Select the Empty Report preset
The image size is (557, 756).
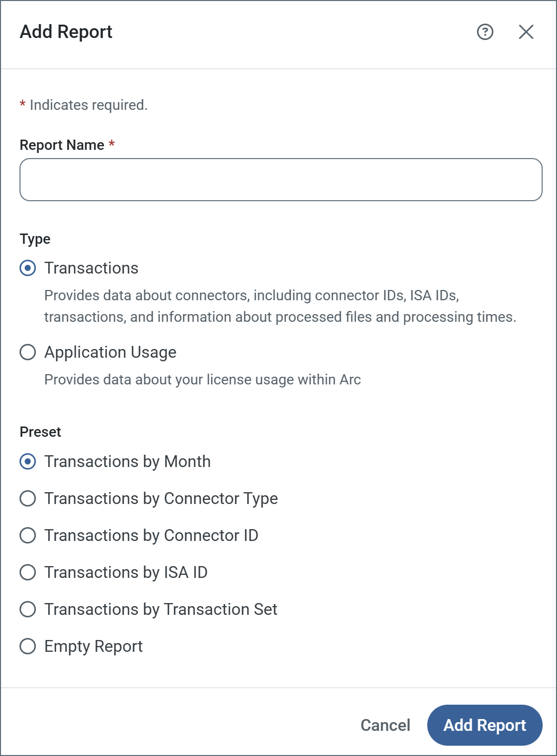click(28, 646)
